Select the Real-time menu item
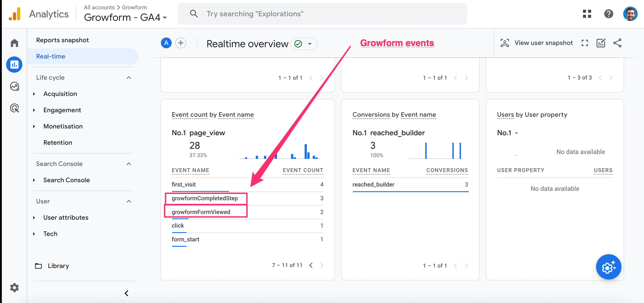This screenshot has width=644, height=303. (x=83, y=56)
